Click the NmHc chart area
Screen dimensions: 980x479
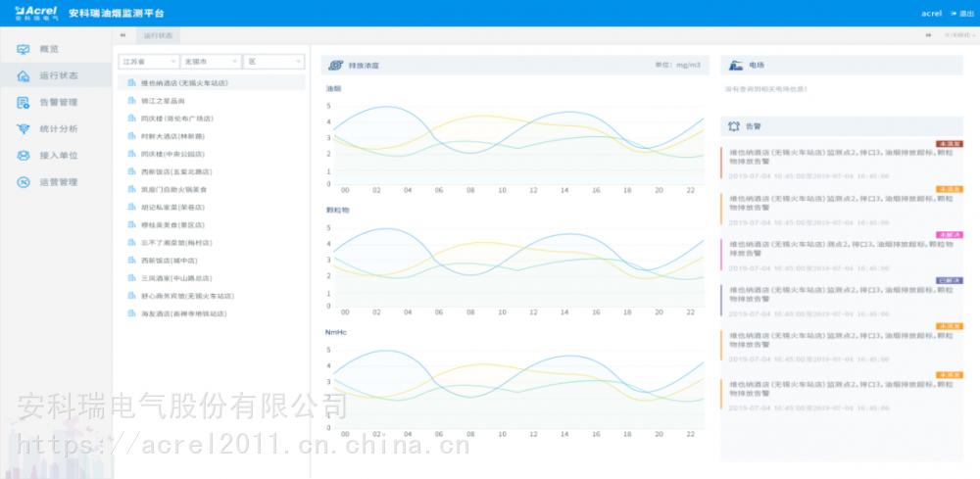pyautogui.click(x=518, y=389)
